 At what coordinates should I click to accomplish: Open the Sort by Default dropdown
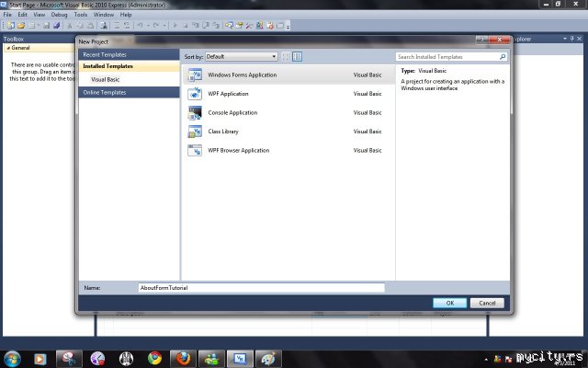(x=242, y=57)
